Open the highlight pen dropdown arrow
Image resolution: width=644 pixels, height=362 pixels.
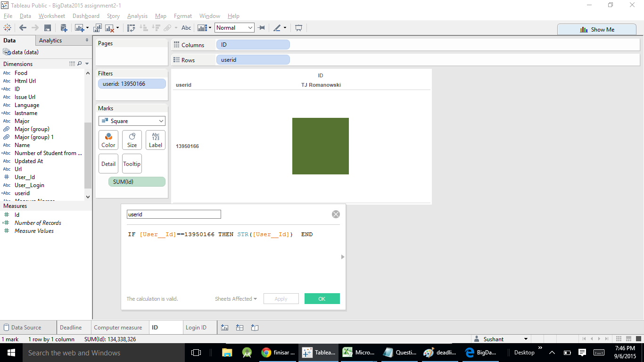click(285, 28)
